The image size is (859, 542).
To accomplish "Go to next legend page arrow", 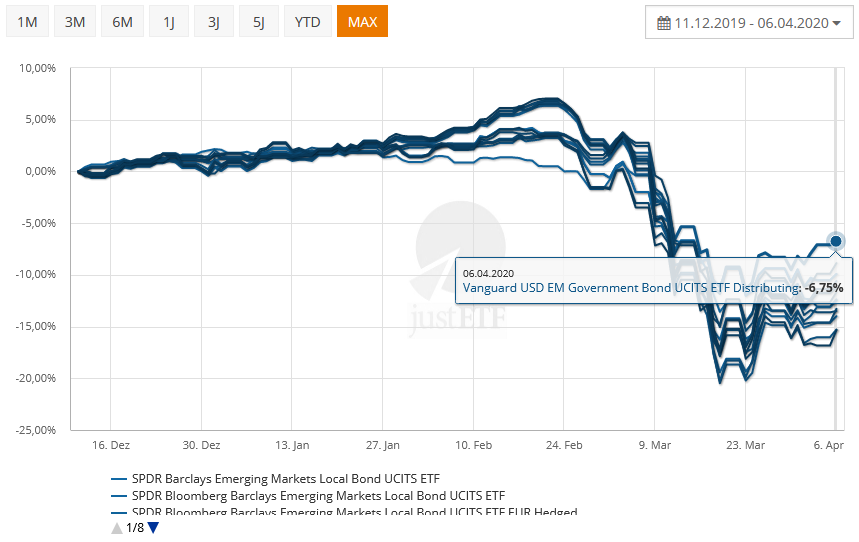I will [x=153, y=528].
